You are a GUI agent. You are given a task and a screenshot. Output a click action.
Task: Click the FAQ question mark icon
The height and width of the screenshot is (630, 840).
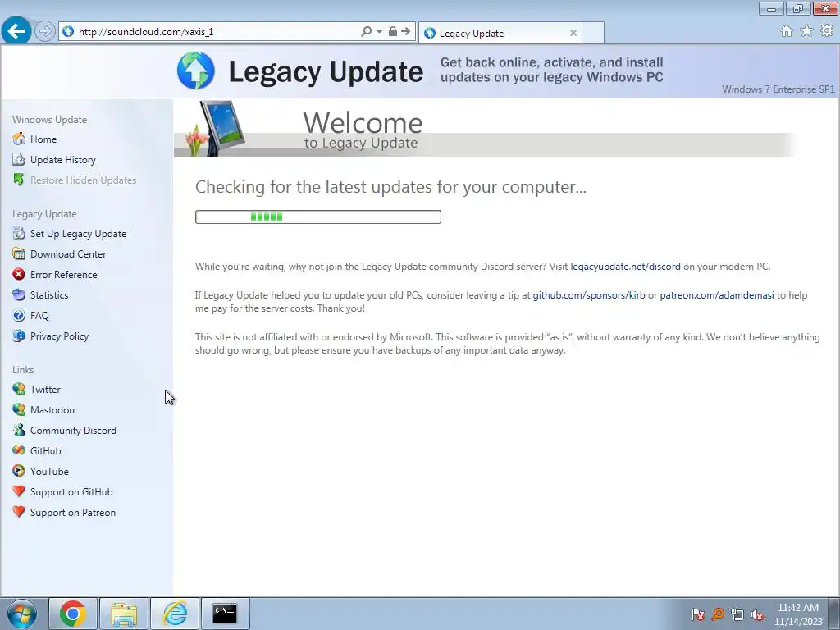pos(19,316)
